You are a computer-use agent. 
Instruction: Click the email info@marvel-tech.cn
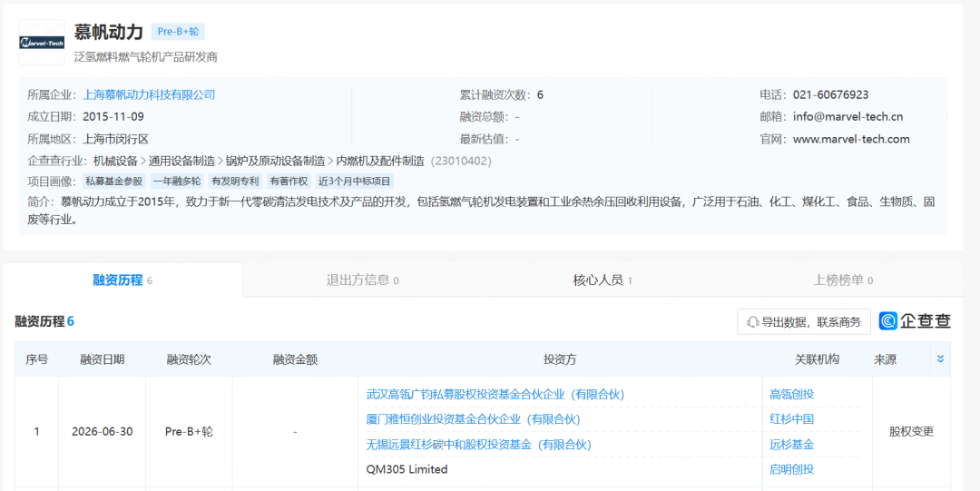click(848, 117)
